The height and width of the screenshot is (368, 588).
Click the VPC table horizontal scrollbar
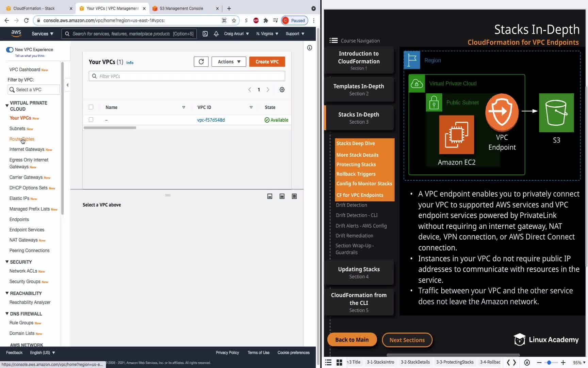pos(110,128)
